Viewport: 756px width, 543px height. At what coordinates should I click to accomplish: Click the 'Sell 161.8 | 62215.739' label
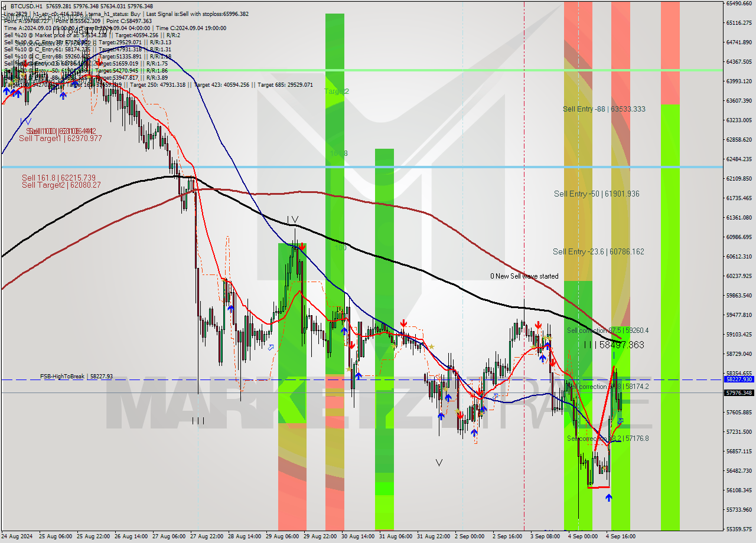coord(58,178)
